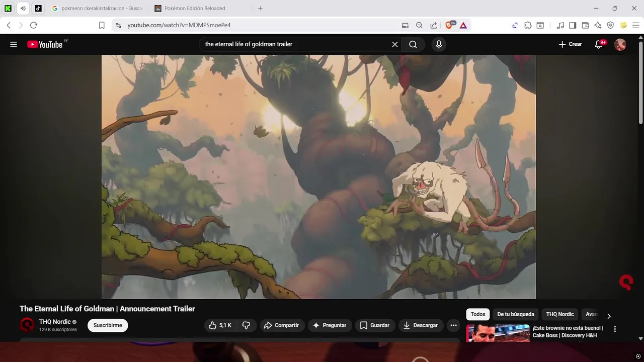Click the Descargar download button
This screenshot has width=644, height=362.
click(421, 325)
